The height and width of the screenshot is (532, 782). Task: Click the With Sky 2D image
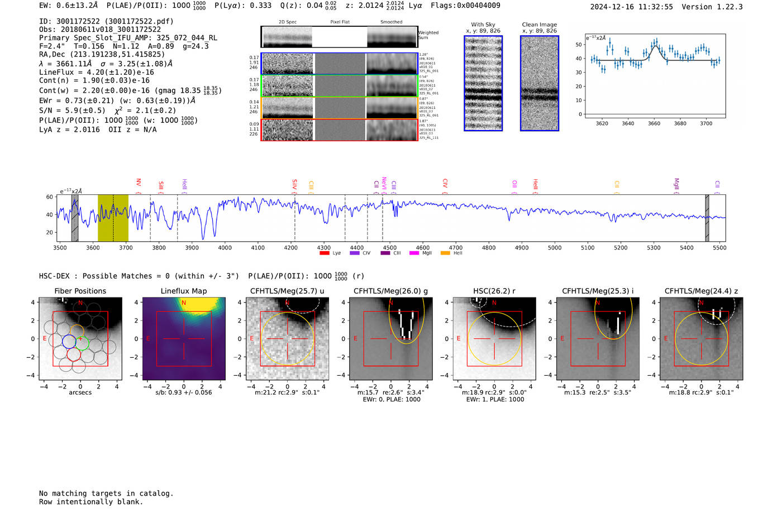point(483,83)
